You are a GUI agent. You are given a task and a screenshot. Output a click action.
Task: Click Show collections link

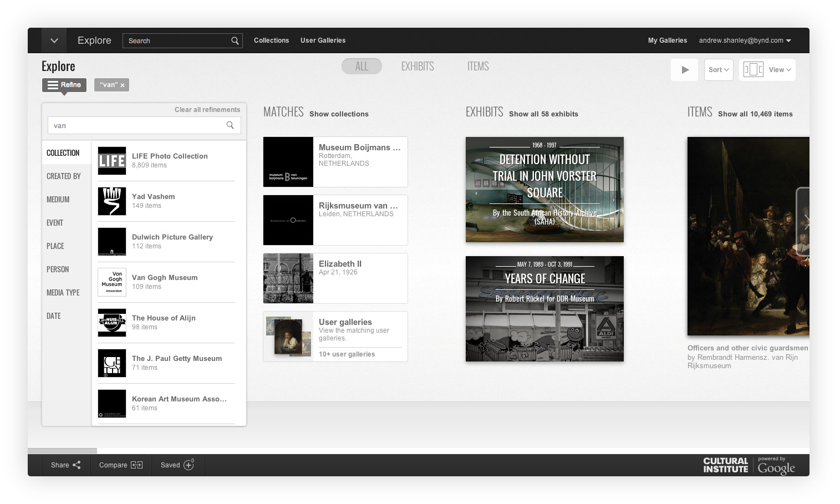coord(339,114)
